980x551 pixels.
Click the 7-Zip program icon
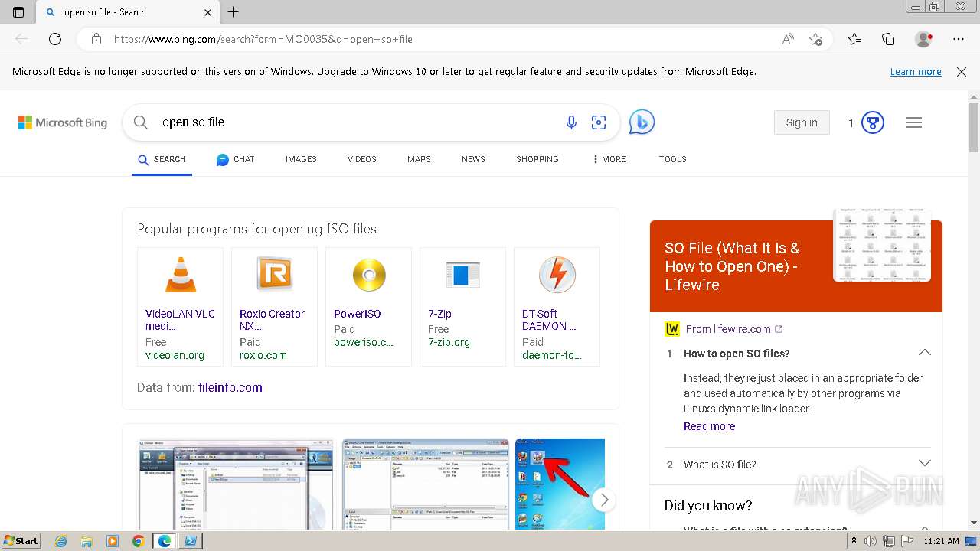pyautogui.click(x=462, y=275)
